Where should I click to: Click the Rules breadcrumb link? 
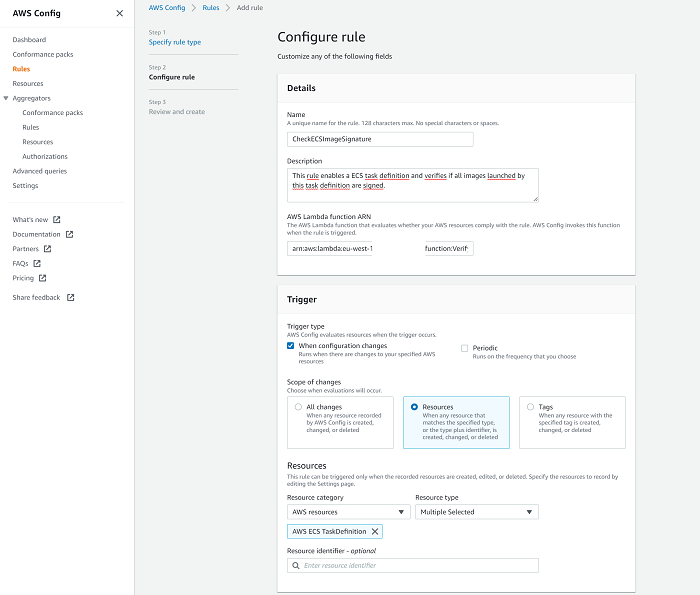click(211, 8)
